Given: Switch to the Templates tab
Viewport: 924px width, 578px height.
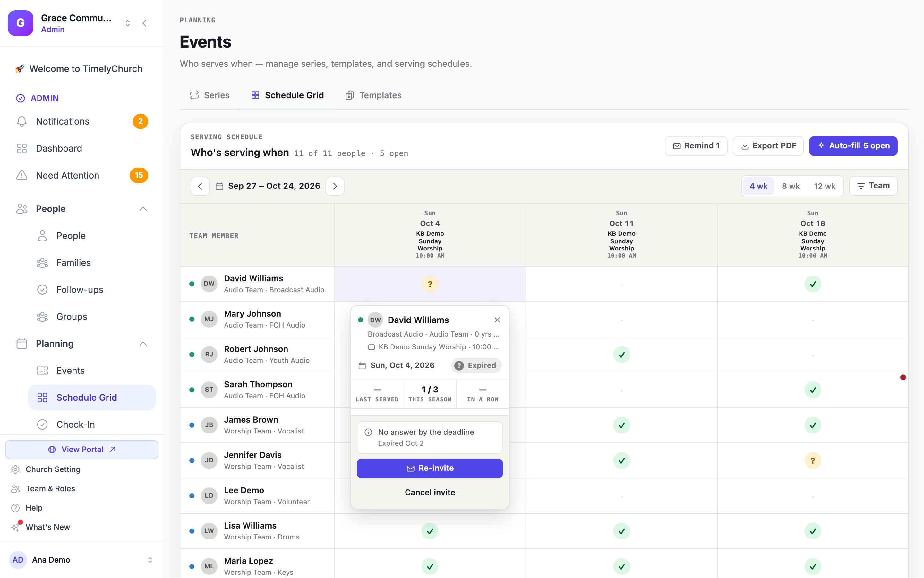Looking at the screenshot, I should point(373,95).
